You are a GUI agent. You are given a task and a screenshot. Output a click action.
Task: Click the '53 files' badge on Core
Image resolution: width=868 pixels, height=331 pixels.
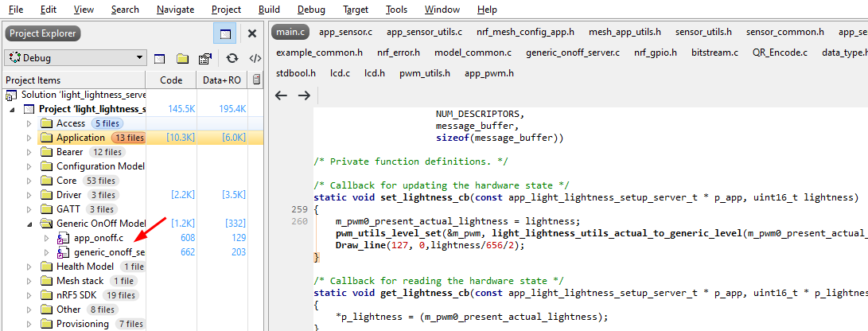(99, 181)
